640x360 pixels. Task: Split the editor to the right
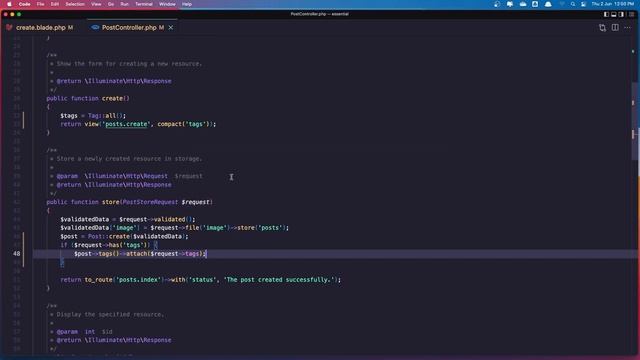(x=615, y=27)
